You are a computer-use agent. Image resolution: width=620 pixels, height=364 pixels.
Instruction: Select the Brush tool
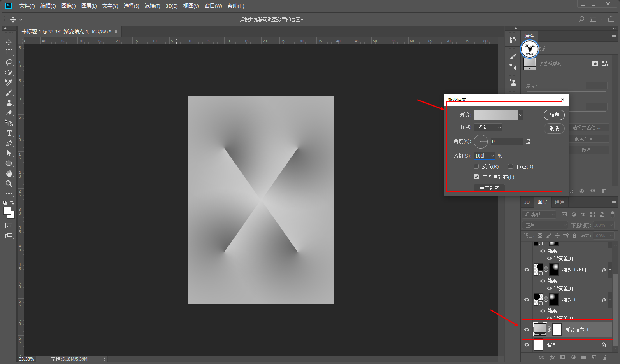9,93
